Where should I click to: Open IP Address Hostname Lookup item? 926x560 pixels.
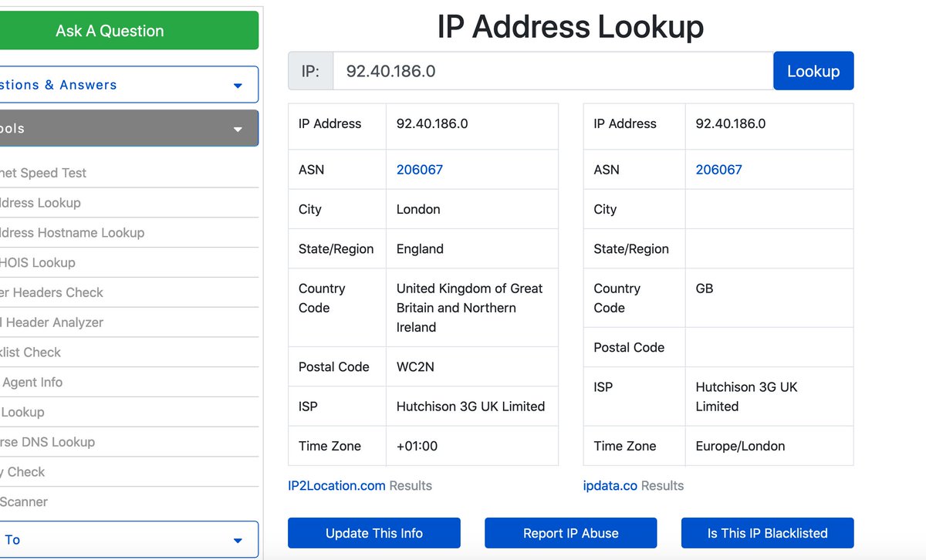tap(73, 233)
